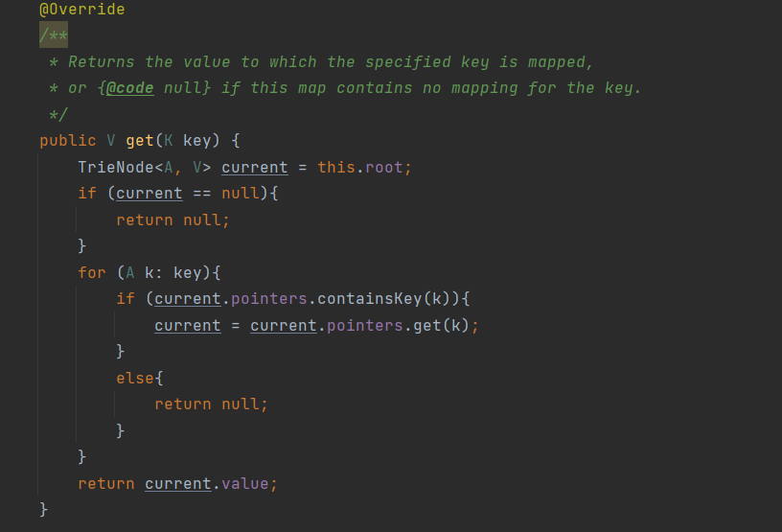Click the @Override annotation

point(81,10)
